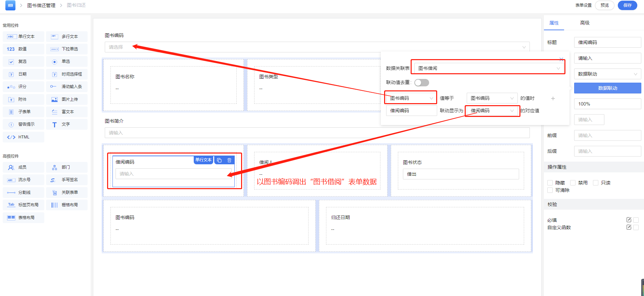Close the data linkage popup
Viewport: 644px width, 296px height.
pos(561,59)
